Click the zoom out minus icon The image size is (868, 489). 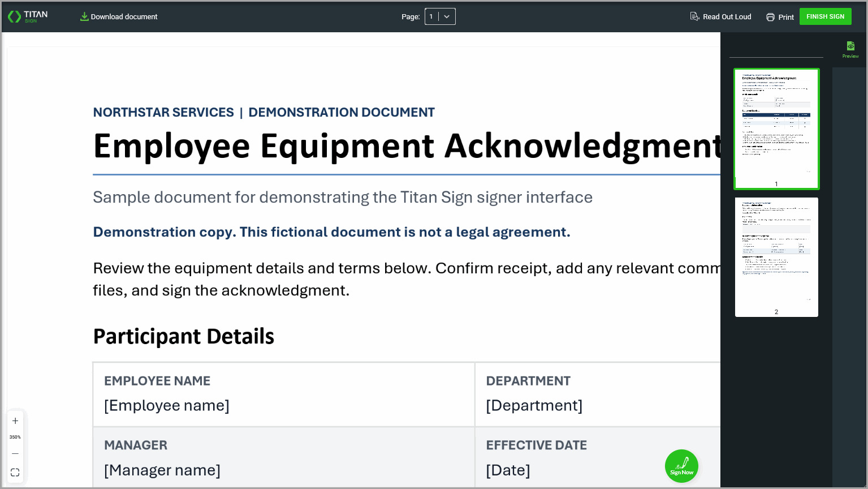tap(15, 453)
